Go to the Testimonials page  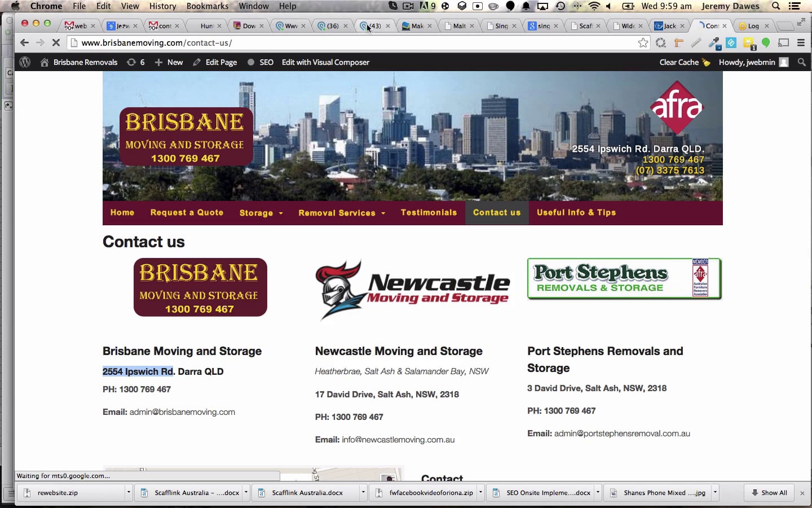click(x=429, y=213)
